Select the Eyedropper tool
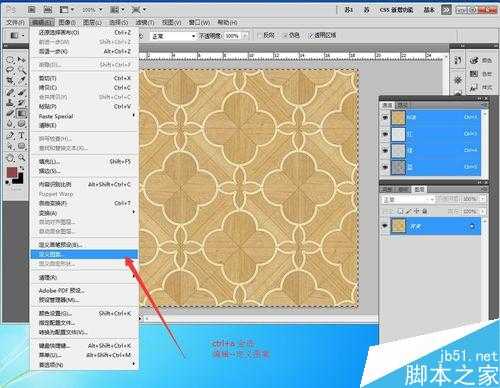The image size is (500, 388). (x=22, y=81)
